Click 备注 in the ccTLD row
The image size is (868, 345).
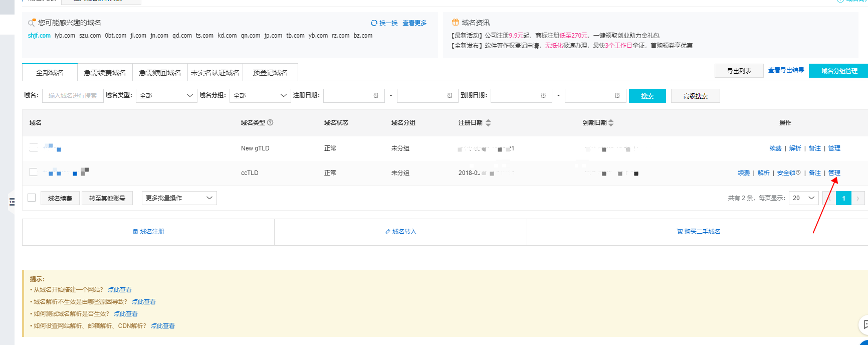815,172
